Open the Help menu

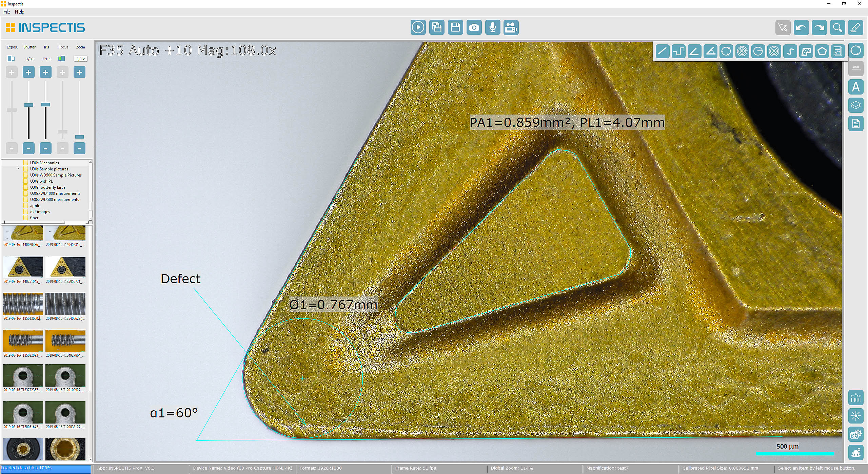19,12
